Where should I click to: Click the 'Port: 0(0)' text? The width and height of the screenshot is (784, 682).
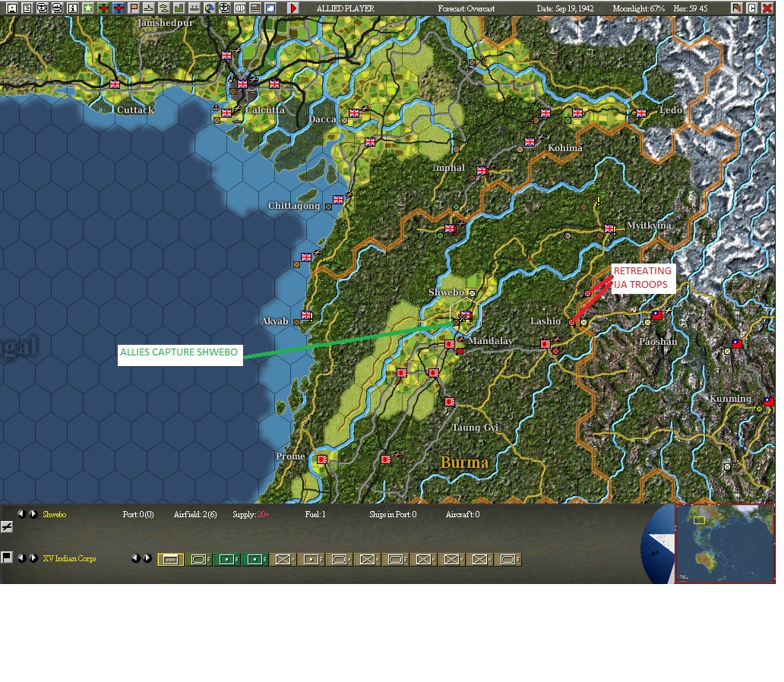pos(138,514)
